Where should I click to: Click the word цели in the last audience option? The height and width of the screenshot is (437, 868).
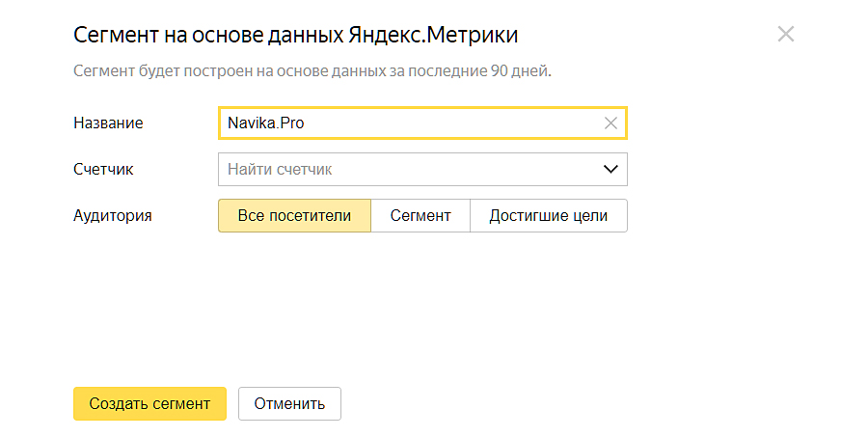(x=588, y=215)
